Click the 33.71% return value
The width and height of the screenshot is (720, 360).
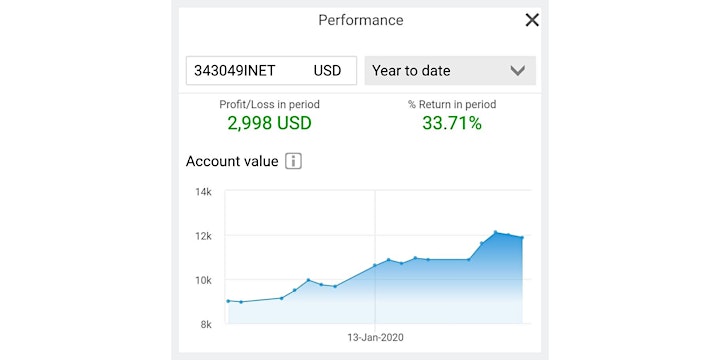pyautogui.click(x=452, y=123)
